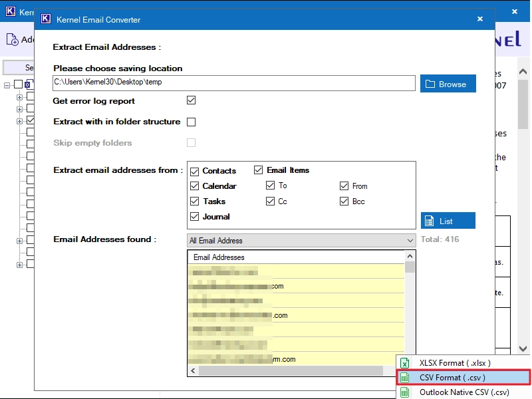Click the Outlook mailbox root icon in tree
Image resolution: width=532 pixels, height=399 pixels.
pyautogui.click(x=29, y=84)
